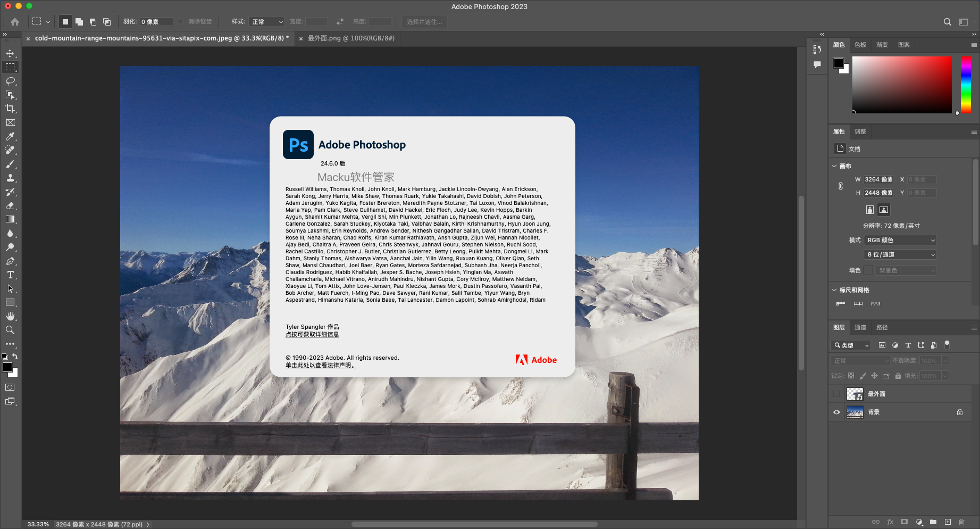Open the 8 位/通道 bit depth dropdown
The image size is (980, 529).
click(900, 255)
